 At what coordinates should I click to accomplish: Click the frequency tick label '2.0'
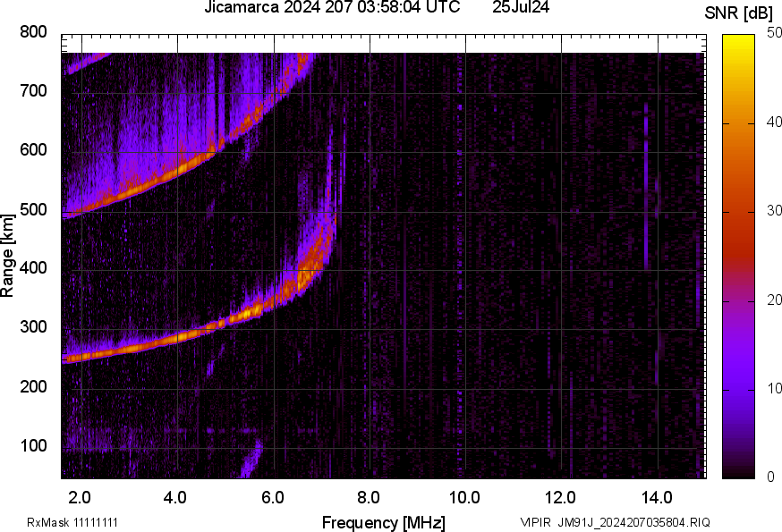click(80, 498)
